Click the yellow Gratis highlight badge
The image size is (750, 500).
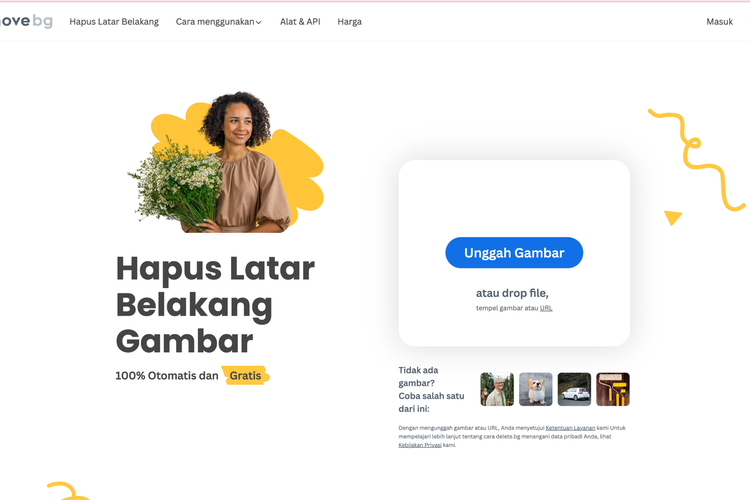tap(245, 376)
